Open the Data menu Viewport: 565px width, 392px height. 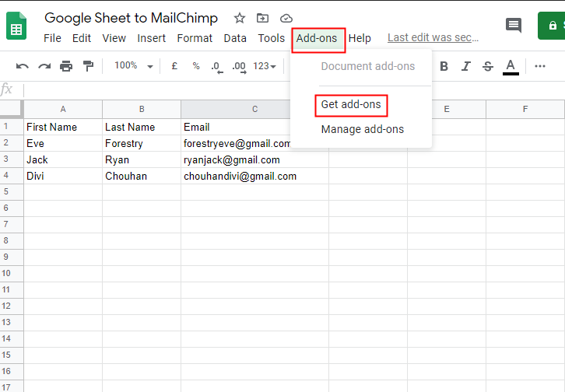(x=235, y=38)
